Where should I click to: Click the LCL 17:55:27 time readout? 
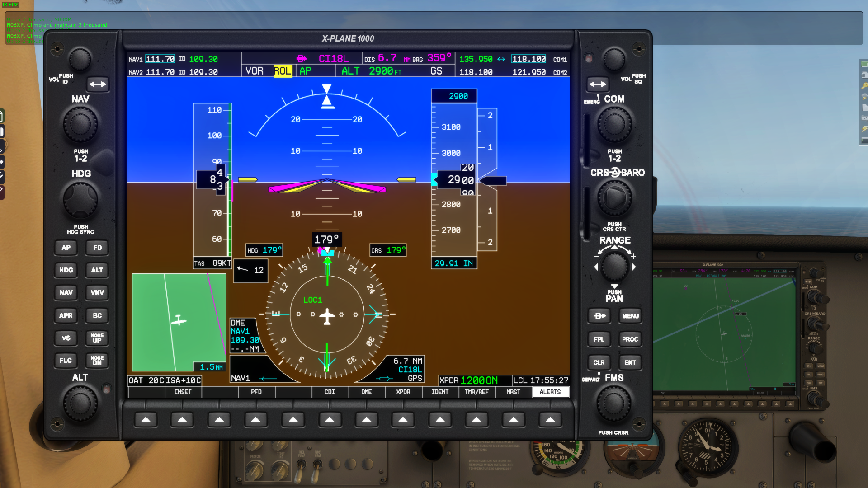541,380
